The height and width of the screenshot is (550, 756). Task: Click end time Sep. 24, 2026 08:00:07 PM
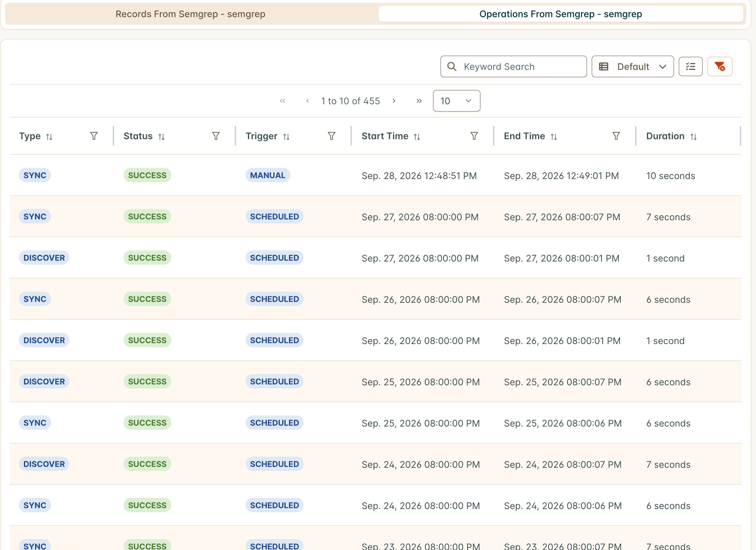click(563, 465)
